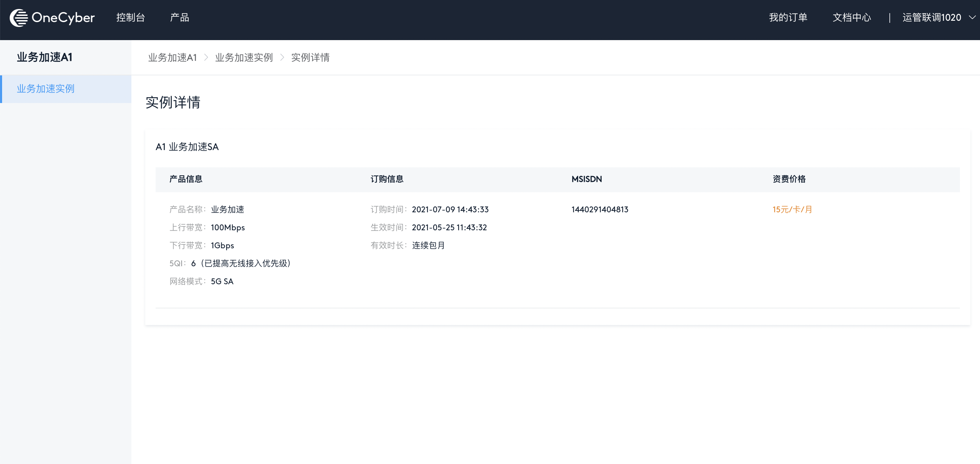Click the OneCyber logo icon
Viewport: 980px width, 464px height.
pyautogui.click(x=19, y=18)
